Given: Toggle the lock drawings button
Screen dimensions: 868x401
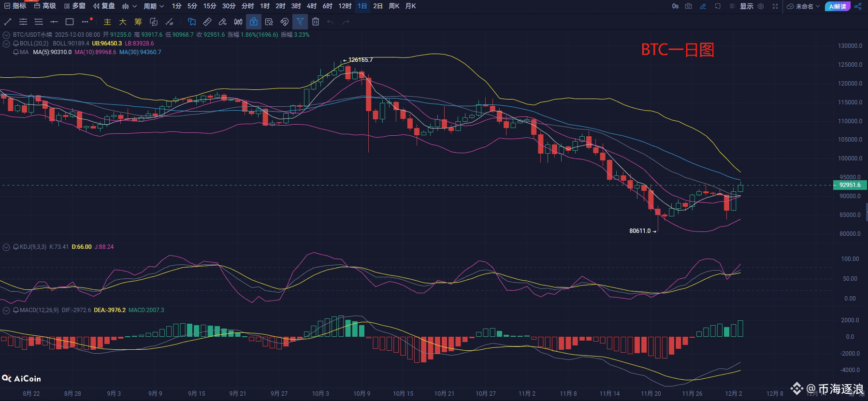Looking at the screenshot, I should click(x=254, y=22).
